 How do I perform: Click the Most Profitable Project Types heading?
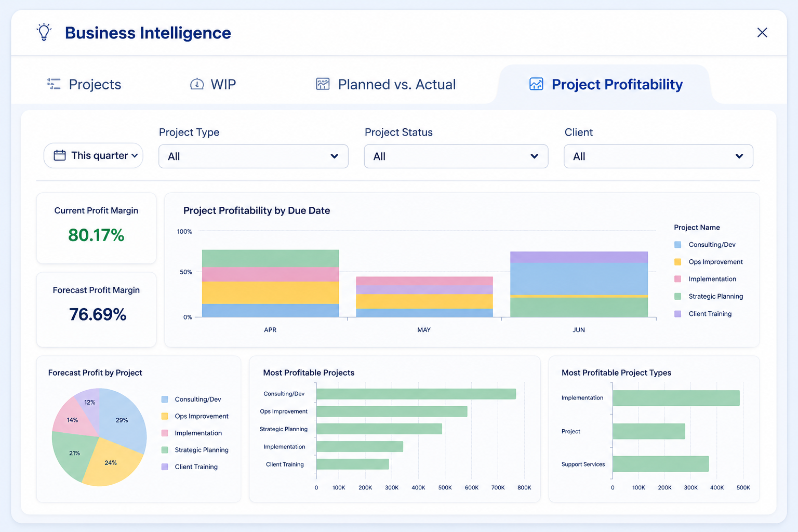(616, 373)
